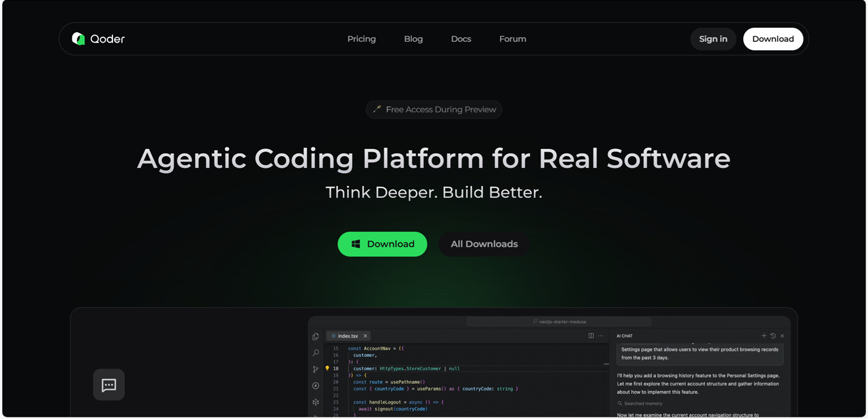Click the compass icon in editor sidebar
Image resolution: width=868 pixels, height=419 pixels.
click(316, 386)
